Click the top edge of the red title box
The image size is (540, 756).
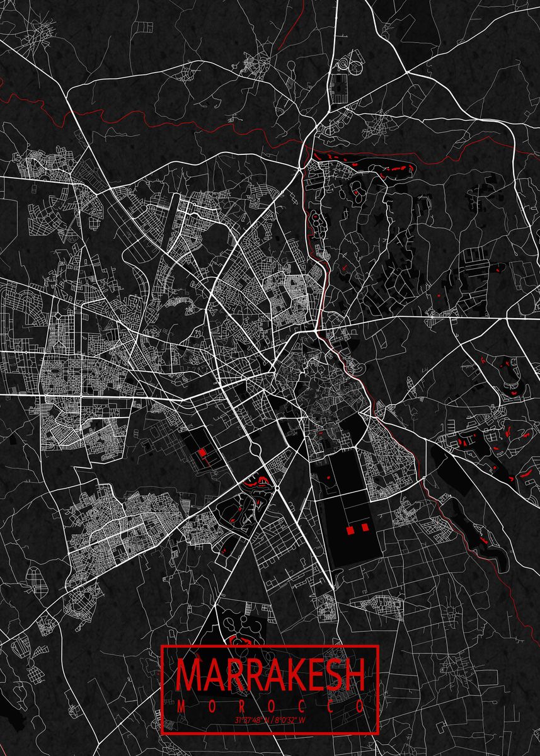click(270, 646)
